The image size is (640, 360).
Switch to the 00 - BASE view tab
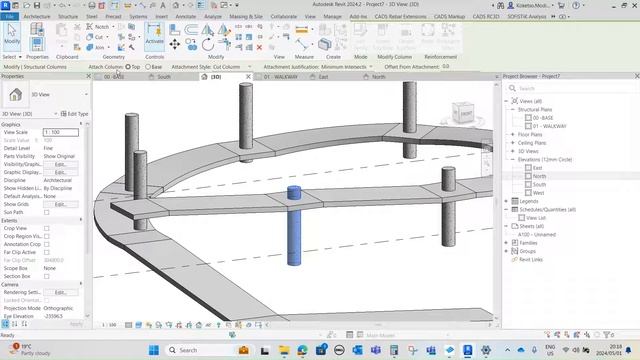tap(113, 76)
